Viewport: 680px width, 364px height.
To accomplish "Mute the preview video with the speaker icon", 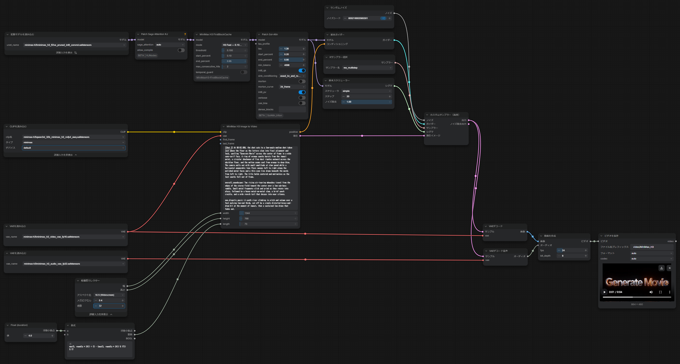I will coord(651,292).
